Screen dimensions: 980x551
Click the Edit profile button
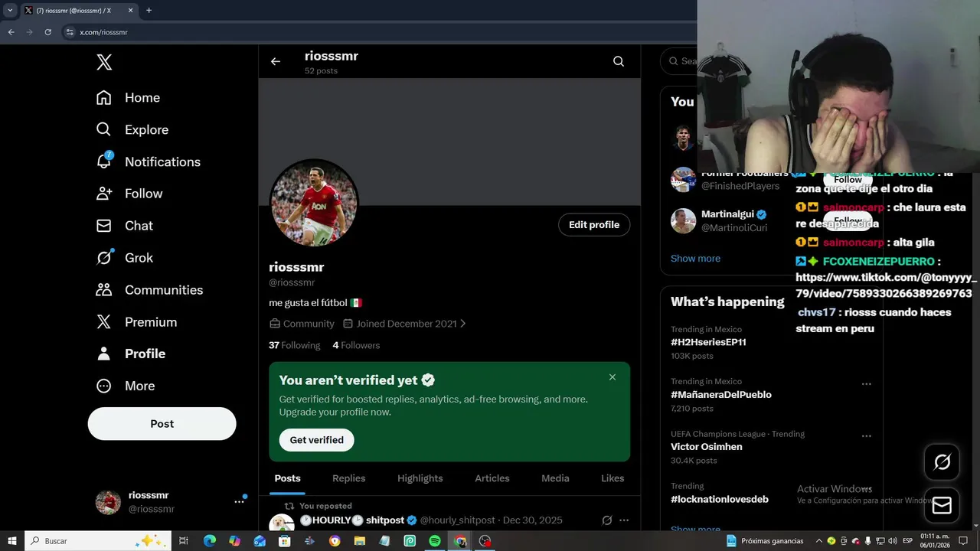(594, 225)
